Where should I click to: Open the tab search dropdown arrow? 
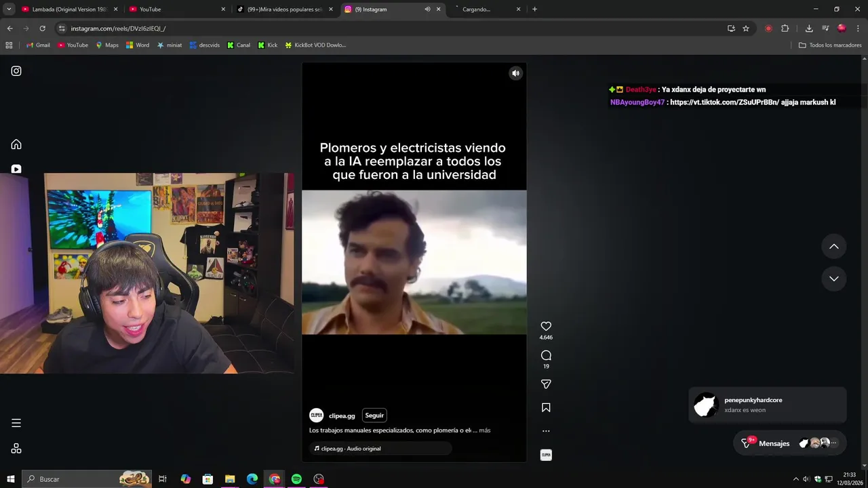coord(9,9)
